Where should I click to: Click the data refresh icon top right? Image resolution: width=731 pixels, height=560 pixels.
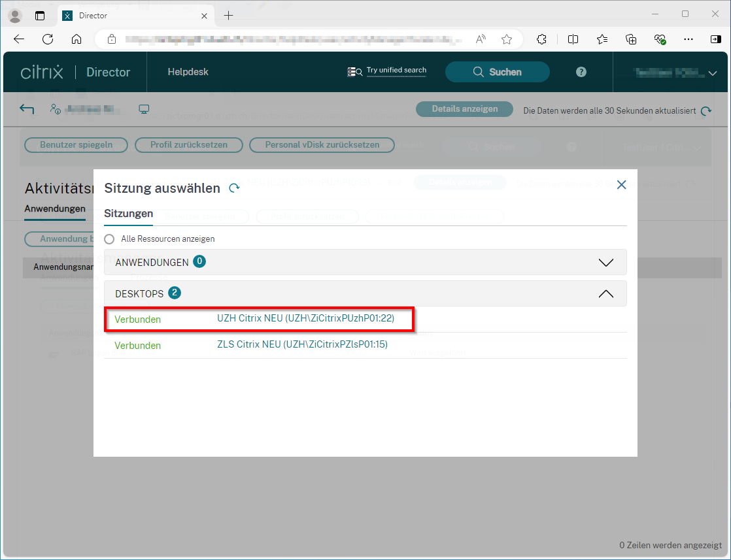[x=706, y=111]
